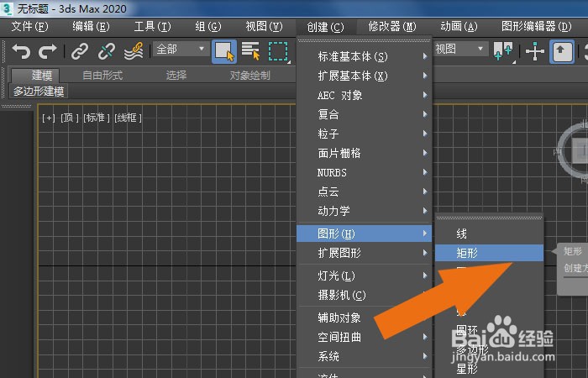
Task: Click the Unlink selection broken-chain icon
Action: 107,51
